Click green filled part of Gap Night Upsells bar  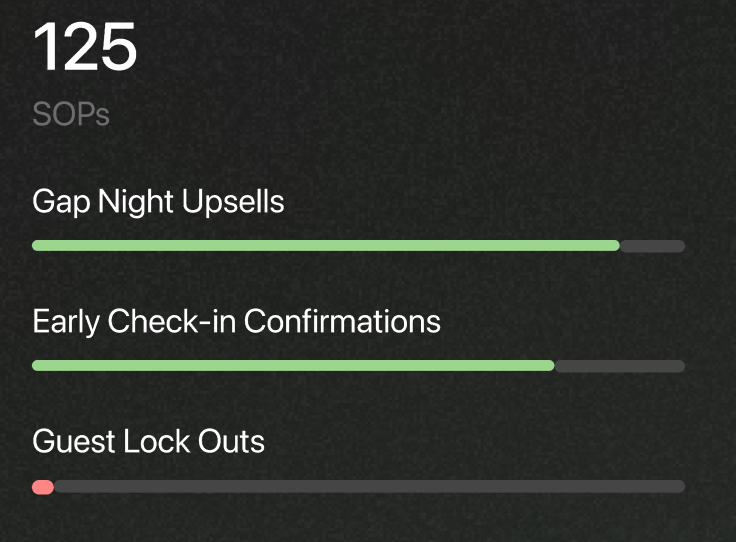point(325,246)
